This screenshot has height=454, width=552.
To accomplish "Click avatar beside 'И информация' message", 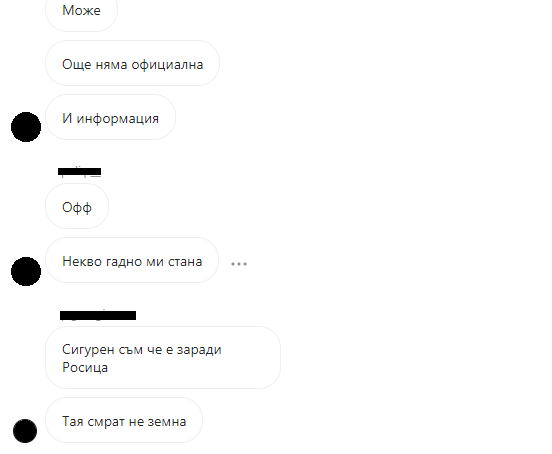I will coord(26,127).
